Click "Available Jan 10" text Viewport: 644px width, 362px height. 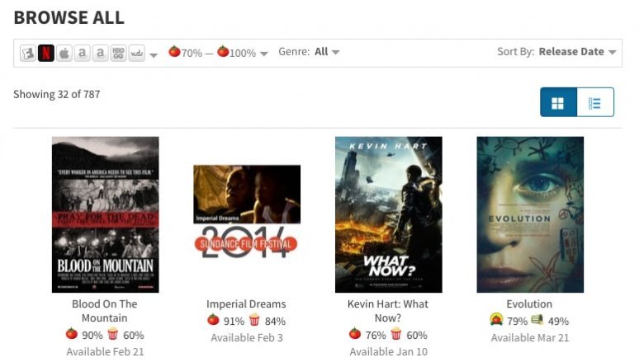click(x=389, y=352)
